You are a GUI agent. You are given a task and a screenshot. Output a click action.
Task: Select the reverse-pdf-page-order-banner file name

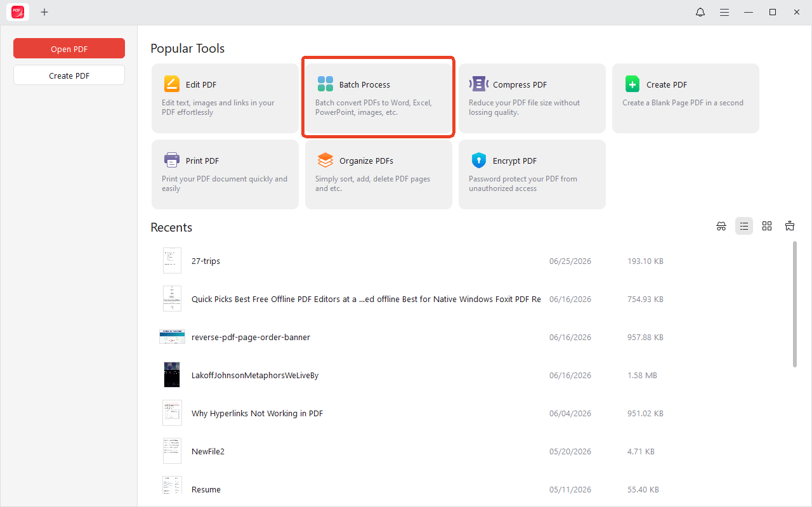(x=251, y=337)
